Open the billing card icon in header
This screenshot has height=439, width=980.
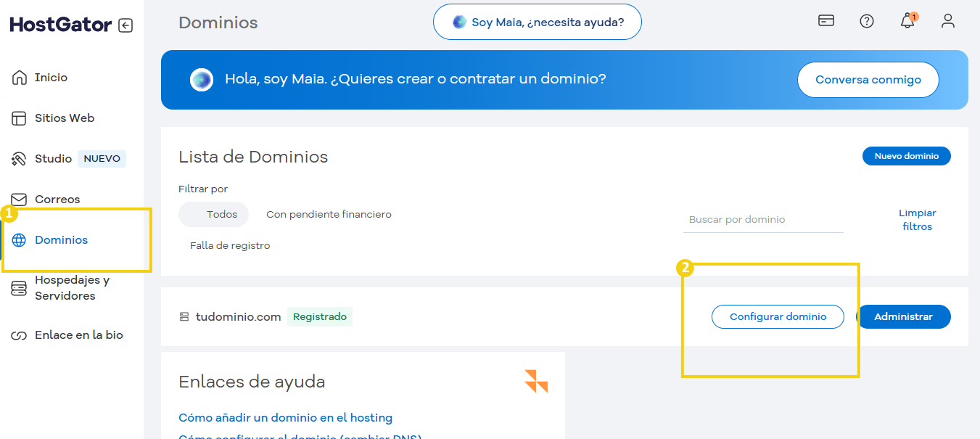pyautogui.click(x=826, y=21)
